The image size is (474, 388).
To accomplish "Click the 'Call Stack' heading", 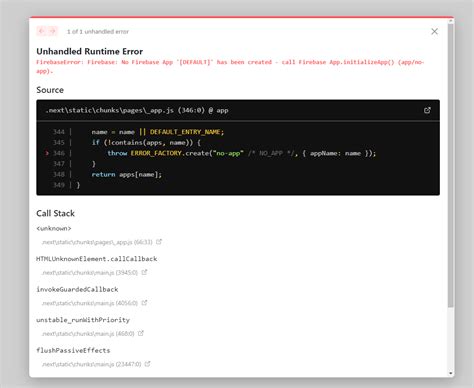I will [x=55, y=213].
